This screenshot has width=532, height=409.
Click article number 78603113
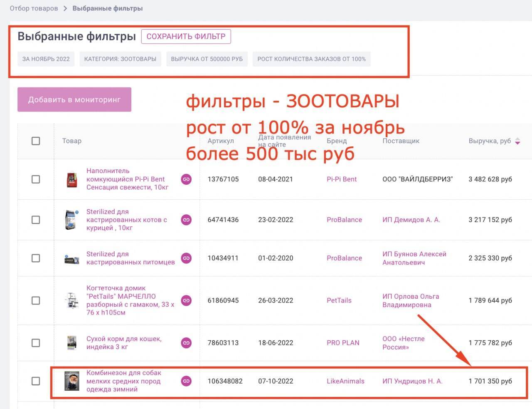point(223,343)
